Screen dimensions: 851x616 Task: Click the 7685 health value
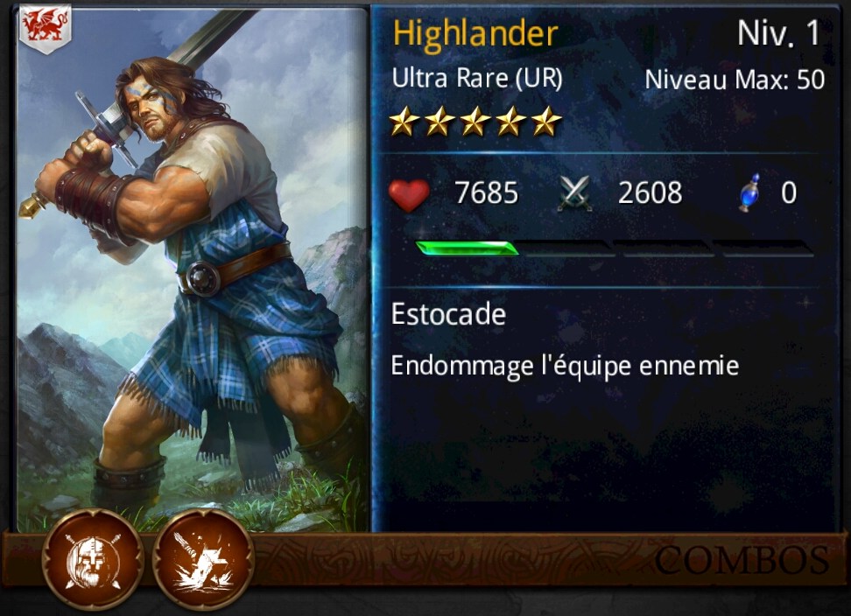tap(486, 193)
